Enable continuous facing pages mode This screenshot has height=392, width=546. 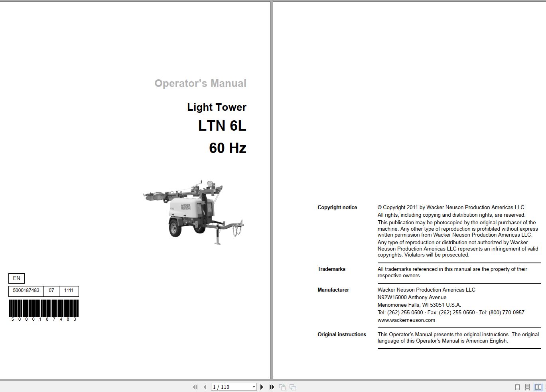545,387
